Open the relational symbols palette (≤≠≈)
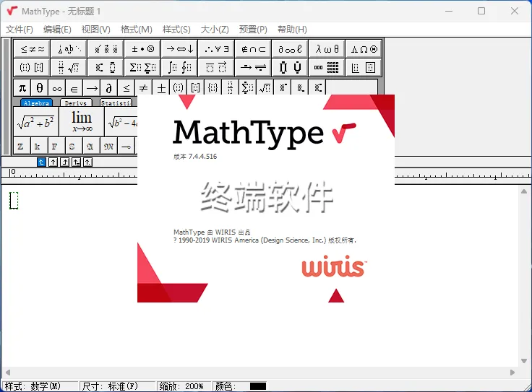532x392 pixels. click(32, 49)
